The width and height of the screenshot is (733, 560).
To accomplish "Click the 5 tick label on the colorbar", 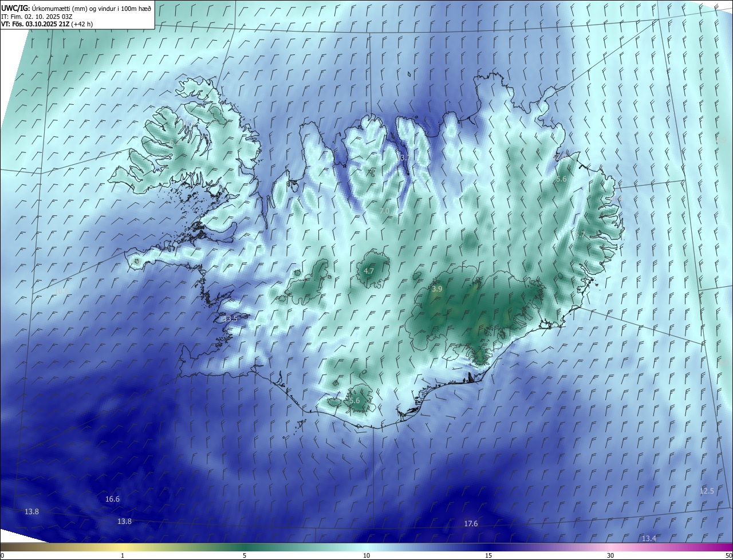I will pyautogui.click(x=245, y=555).
